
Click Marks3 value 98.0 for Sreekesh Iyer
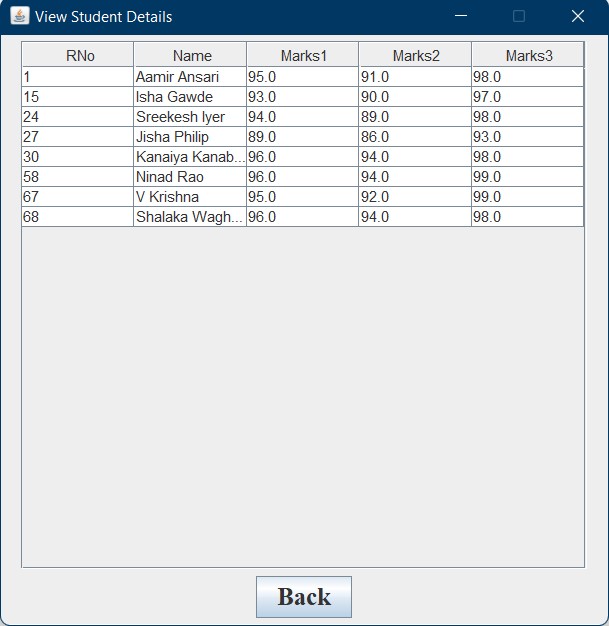click(x=528, y=117)
